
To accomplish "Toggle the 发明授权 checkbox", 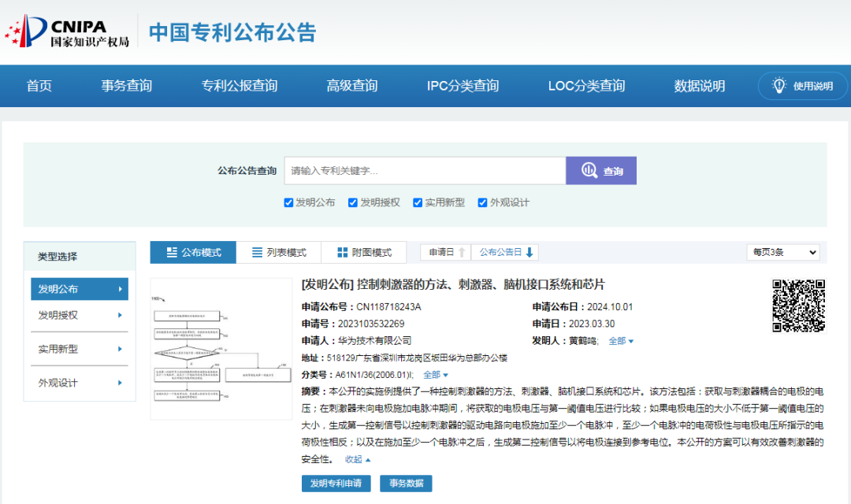I will coord(353,202).
